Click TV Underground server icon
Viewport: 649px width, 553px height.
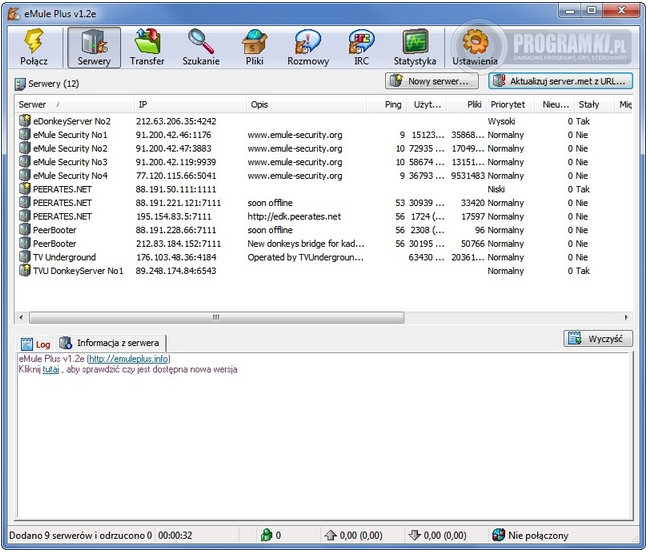tap(25, 257)
